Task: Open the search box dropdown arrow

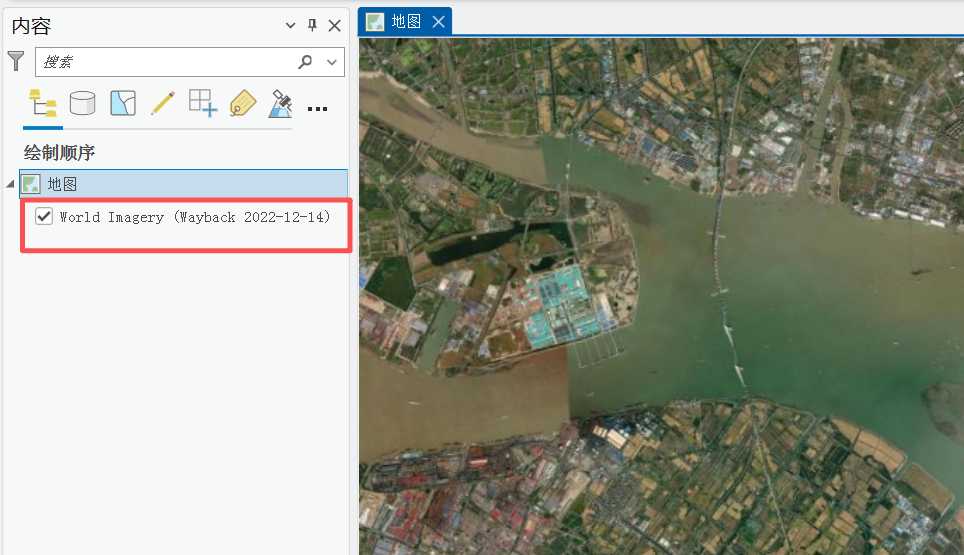Action: [x=332, y=62]
